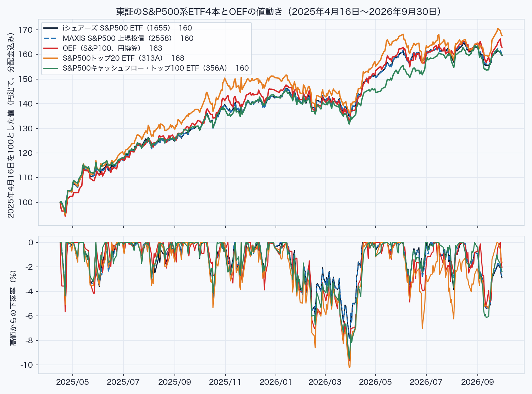This screenshot has height=394, width=532.
Task: Click the 2026/01 x-axis date label
Action: (276, 382)
